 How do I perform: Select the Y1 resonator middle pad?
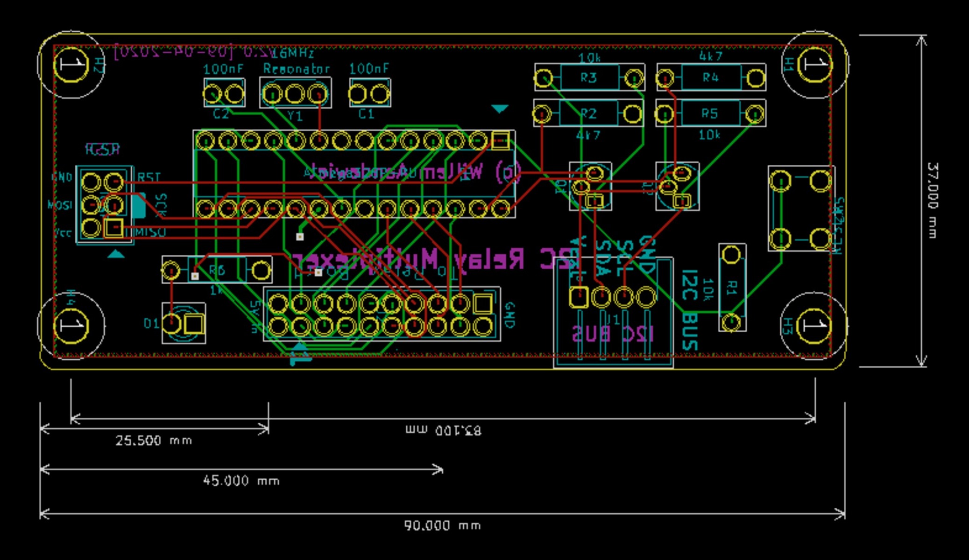click(295, 94)
